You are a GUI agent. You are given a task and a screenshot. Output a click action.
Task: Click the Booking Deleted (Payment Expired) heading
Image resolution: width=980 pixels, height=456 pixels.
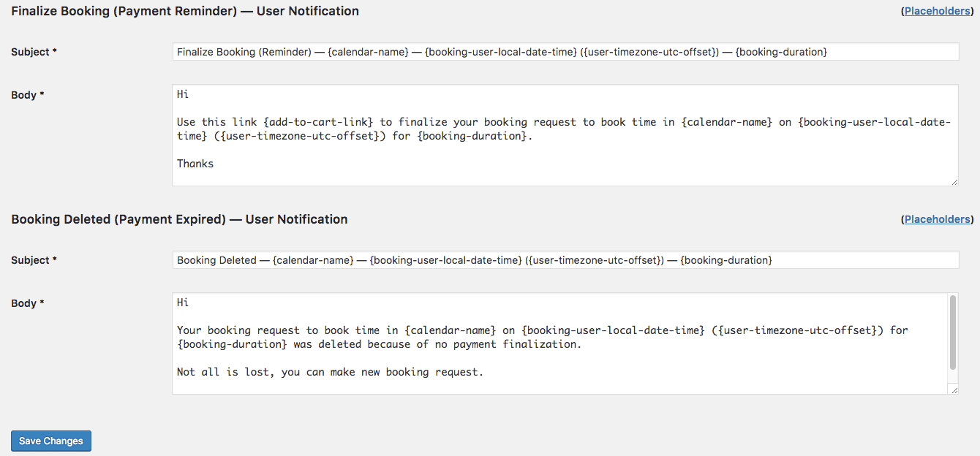pyautogui.click(x=179, y=219)
